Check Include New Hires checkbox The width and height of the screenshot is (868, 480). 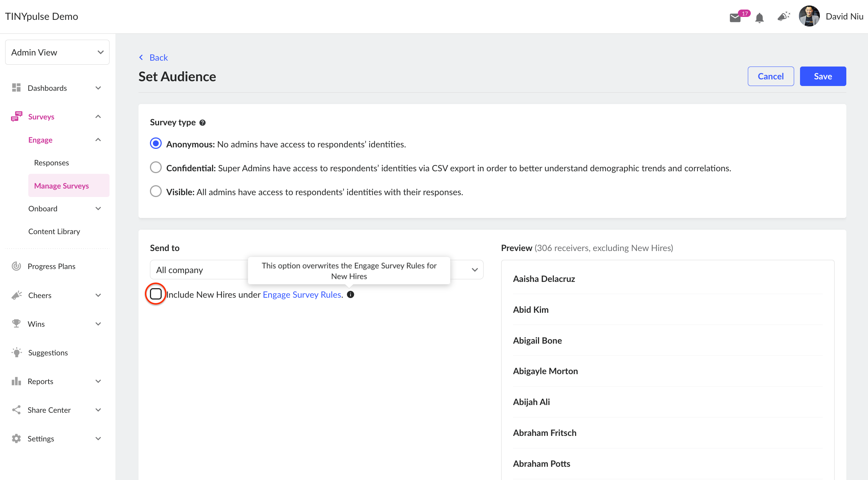(x=156, y=294)
